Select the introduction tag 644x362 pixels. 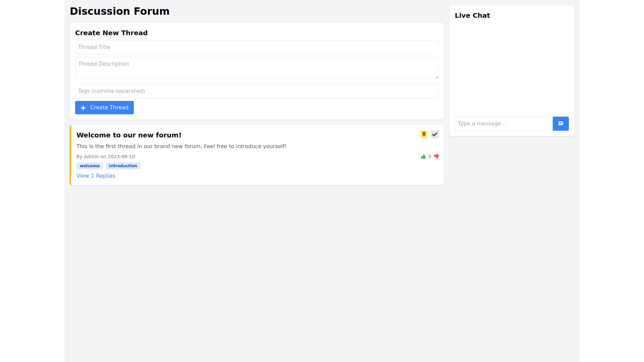tap(123, 166)
